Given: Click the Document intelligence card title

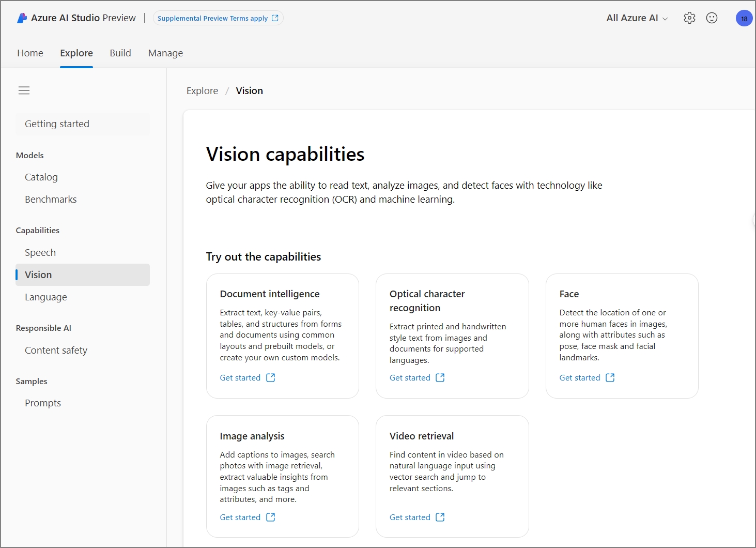Looking at the screenshot, I should pos(270,294).
